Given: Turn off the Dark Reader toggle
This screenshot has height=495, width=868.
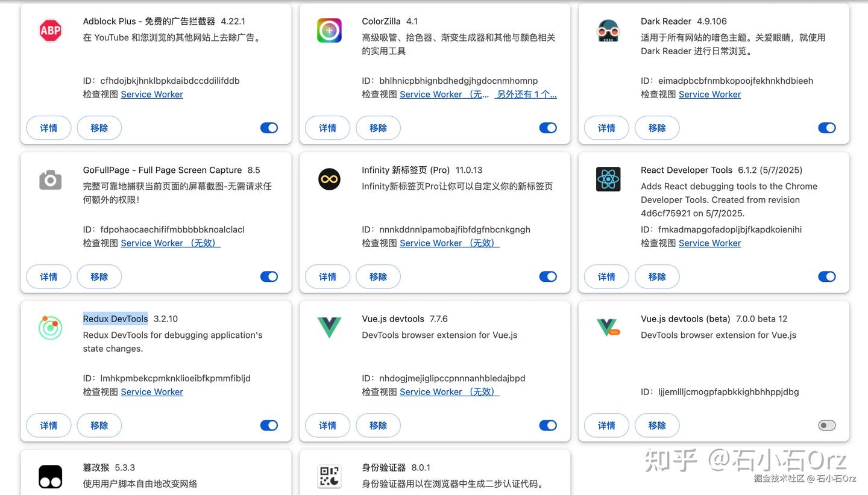Looking at the screenshot, I should click(x=827, y=128).
